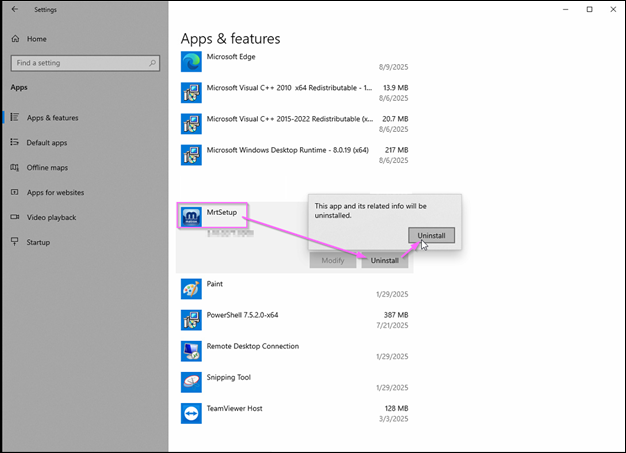Screen dimensions: 626x453
Task: Click the Microsoft Windows Desktop Runtime icon
Action: click(x=191, y=154)
